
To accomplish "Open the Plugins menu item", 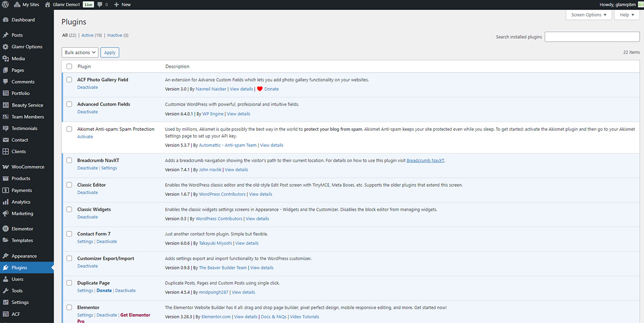I will click(27, 268).
